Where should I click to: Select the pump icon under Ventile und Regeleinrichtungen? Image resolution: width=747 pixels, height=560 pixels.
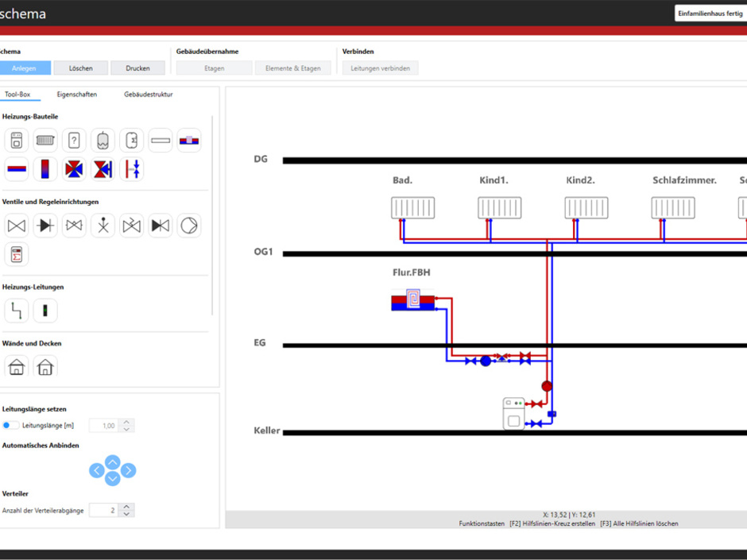(x=188, y=225)
